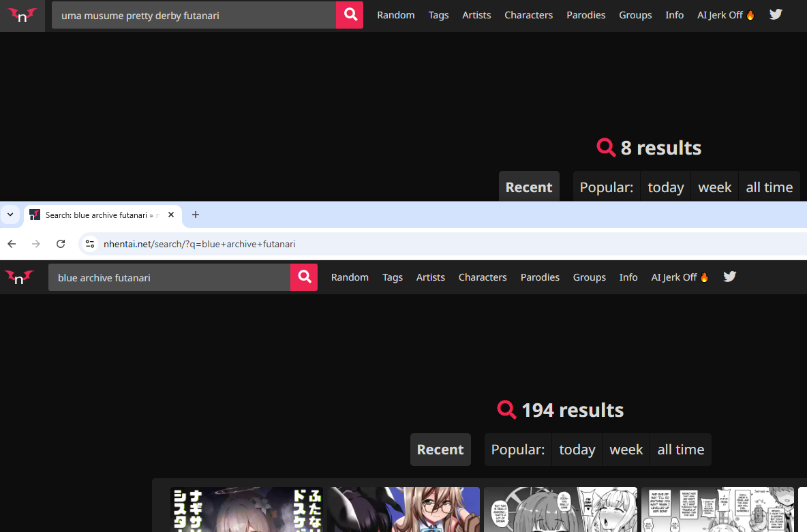Image resolution: width=807 pixels, height=532 pixels.
Task: Open Random on the 194 results page
Action: (x=350, y=277)
